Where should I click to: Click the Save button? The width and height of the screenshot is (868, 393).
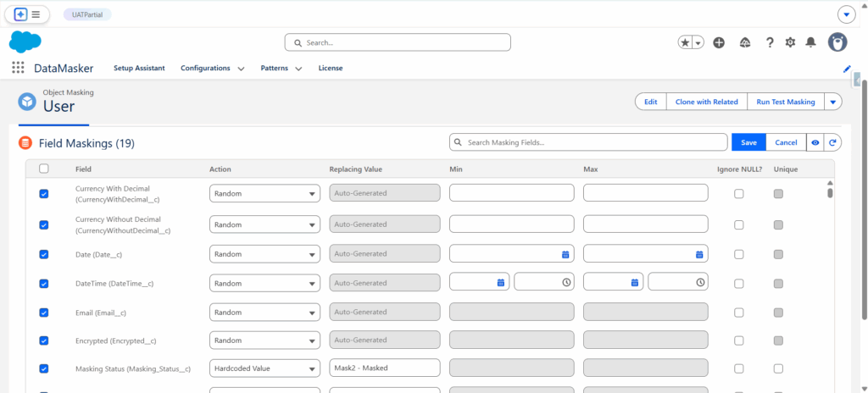[748, 142]
